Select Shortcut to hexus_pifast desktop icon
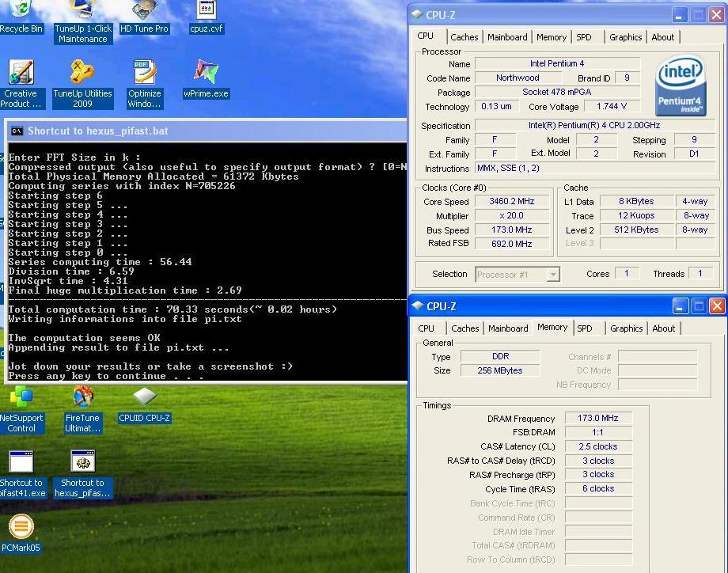This screenshot has height=573, width=728. point(82,474)
